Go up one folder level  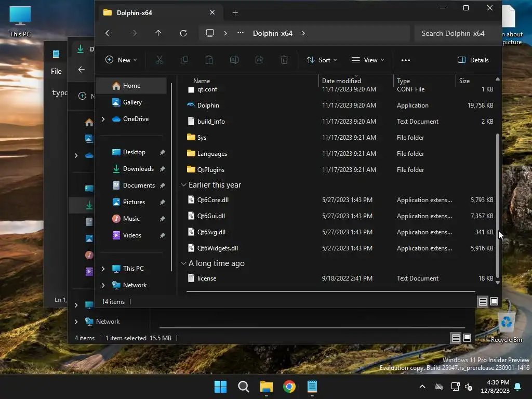(x=158, y=33)
